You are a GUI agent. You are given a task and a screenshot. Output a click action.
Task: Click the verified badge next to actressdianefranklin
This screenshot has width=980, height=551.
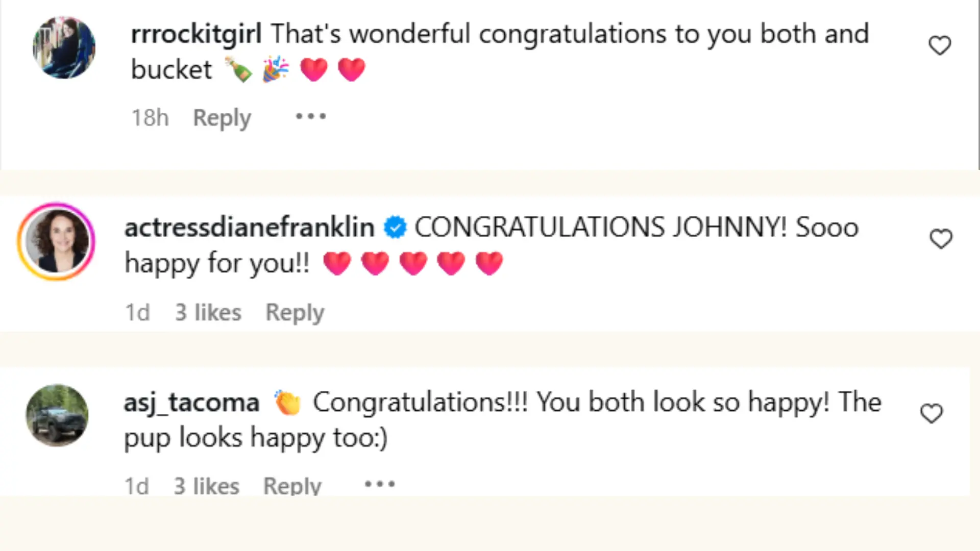click(x=395, y=227)
